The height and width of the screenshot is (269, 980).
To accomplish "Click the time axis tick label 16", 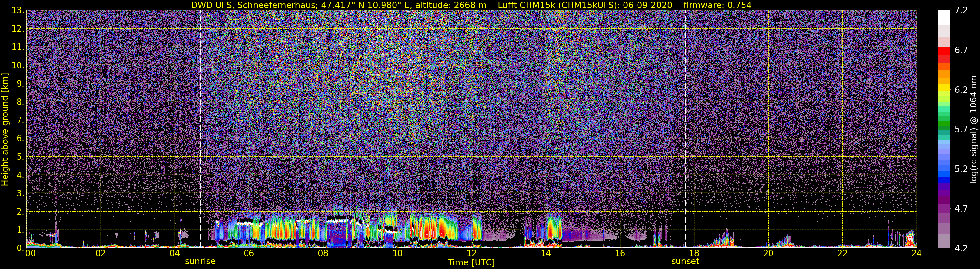I will tap(620, 253).
